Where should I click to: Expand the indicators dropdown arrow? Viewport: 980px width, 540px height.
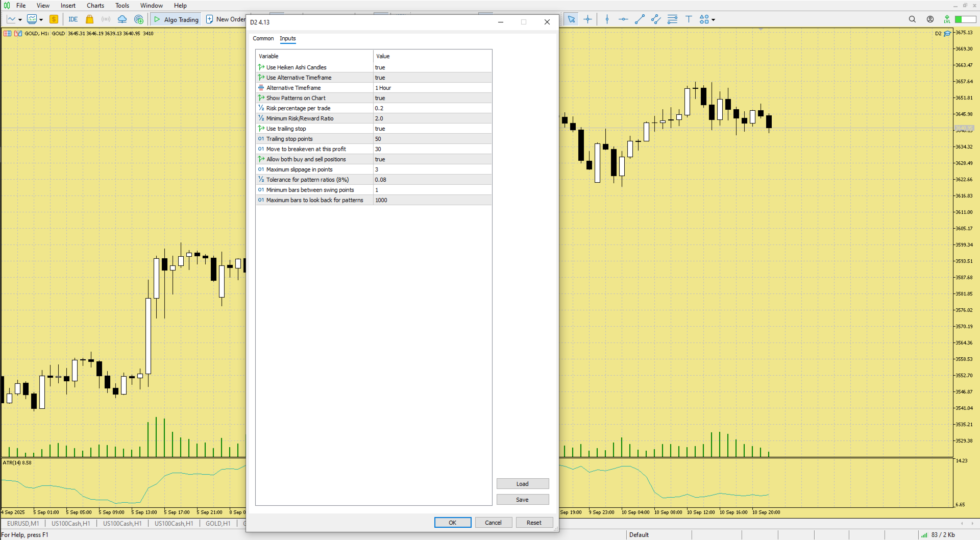(41, 20)
